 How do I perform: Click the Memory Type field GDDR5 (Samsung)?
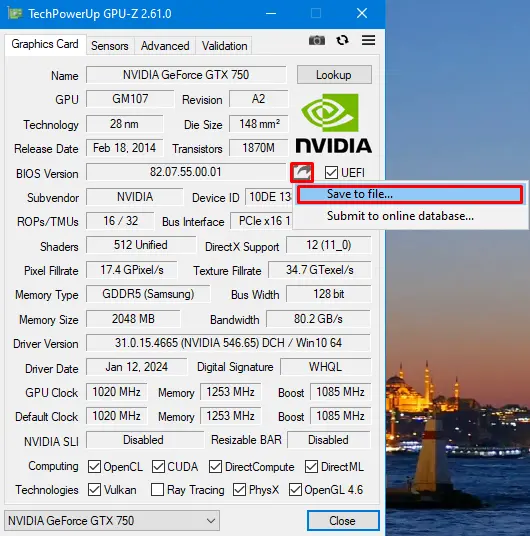click(x=148, y=294)
